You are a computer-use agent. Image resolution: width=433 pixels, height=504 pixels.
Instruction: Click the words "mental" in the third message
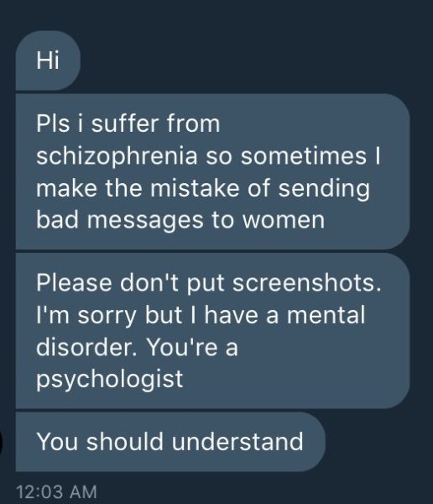[326, 315]
